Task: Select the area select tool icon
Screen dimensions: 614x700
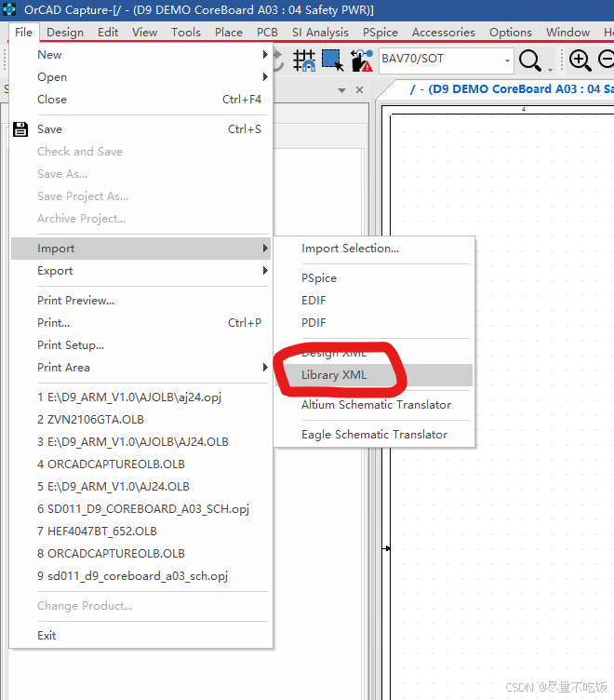Action: click(x=333, y=61)
